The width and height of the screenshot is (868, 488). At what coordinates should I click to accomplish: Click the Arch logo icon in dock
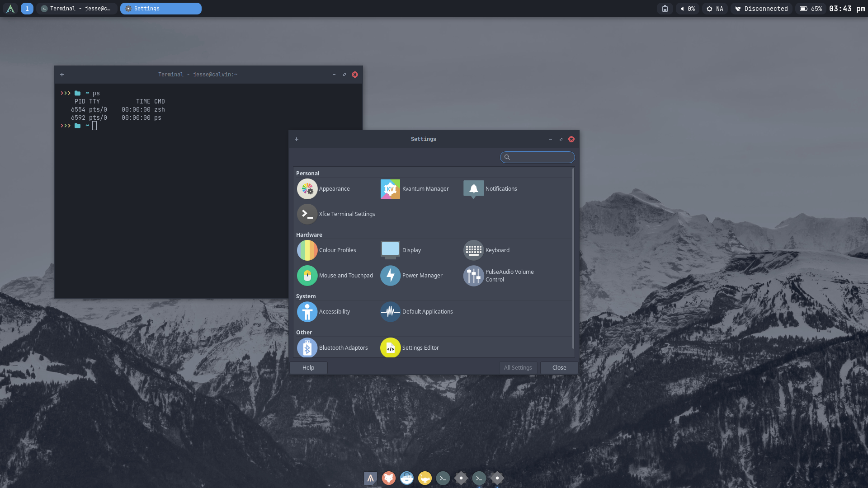coord(371,478)
